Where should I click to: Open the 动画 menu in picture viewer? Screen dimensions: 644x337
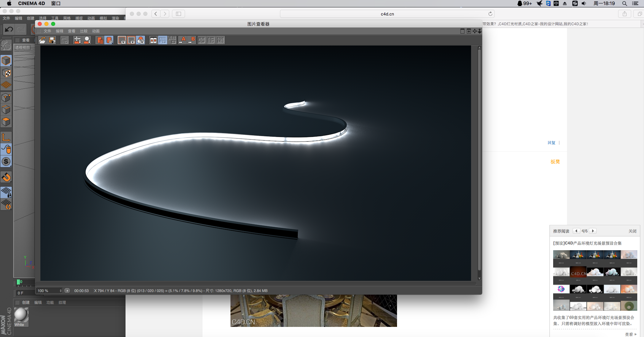coord(96,31)
